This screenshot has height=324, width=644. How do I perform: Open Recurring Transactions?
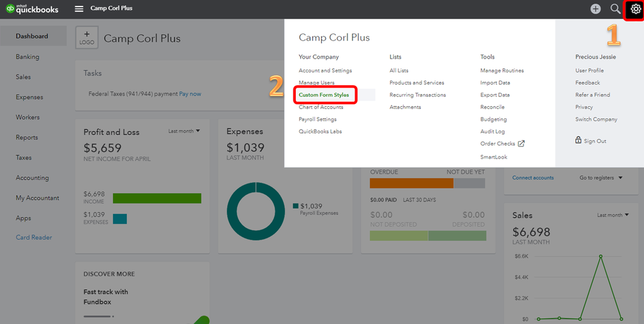(418, 95)
